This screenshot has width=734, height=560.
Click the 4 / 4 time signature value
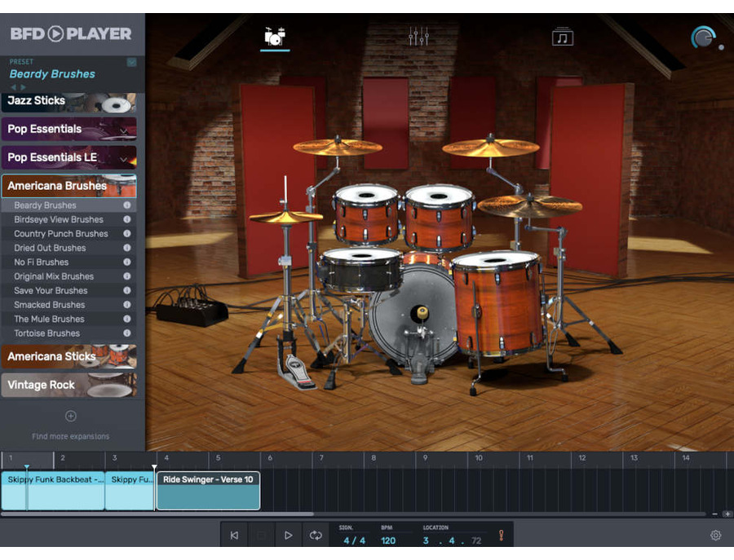point(354,540)
